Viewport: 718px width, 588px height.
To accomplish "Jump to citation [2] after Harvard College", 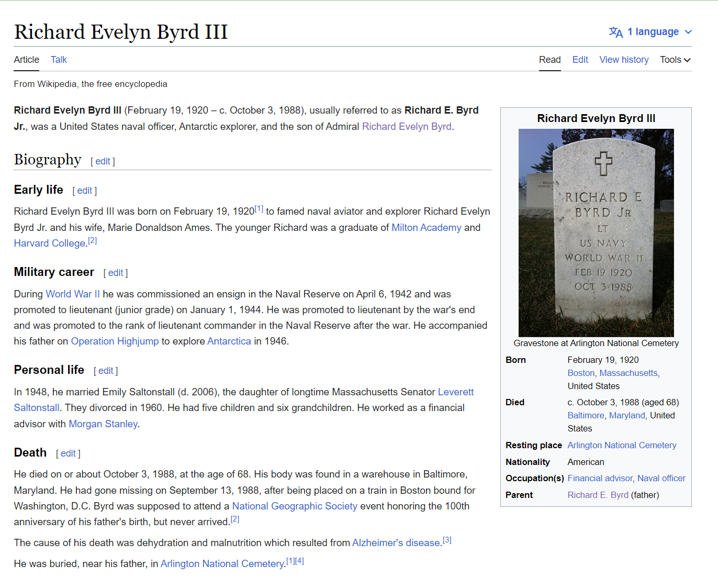I will (93, 240).
